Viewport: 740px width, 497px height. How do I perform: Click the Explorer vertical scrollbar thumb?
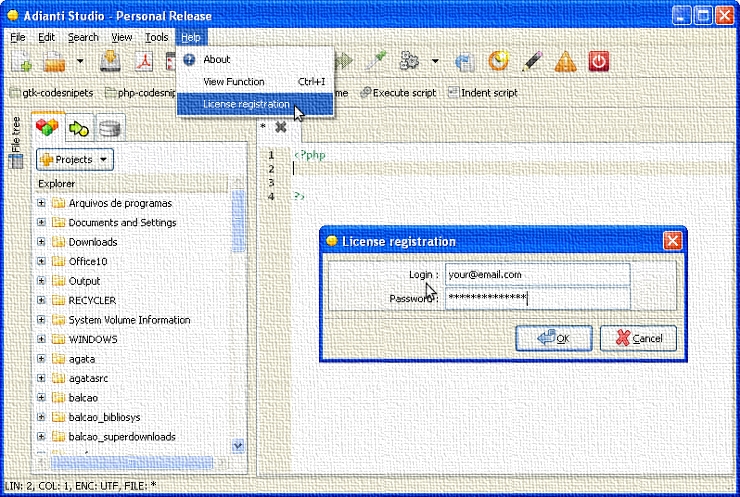238,221
